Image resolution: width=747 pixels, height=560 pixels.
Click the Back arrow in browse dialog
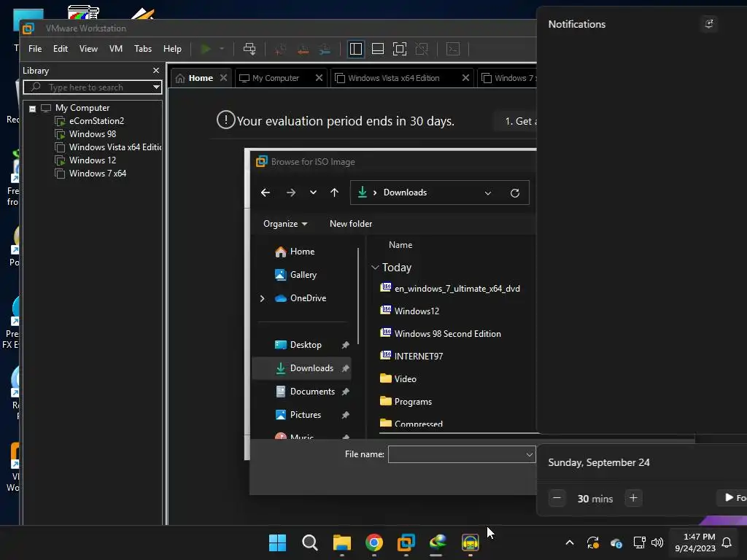(266, 192)
